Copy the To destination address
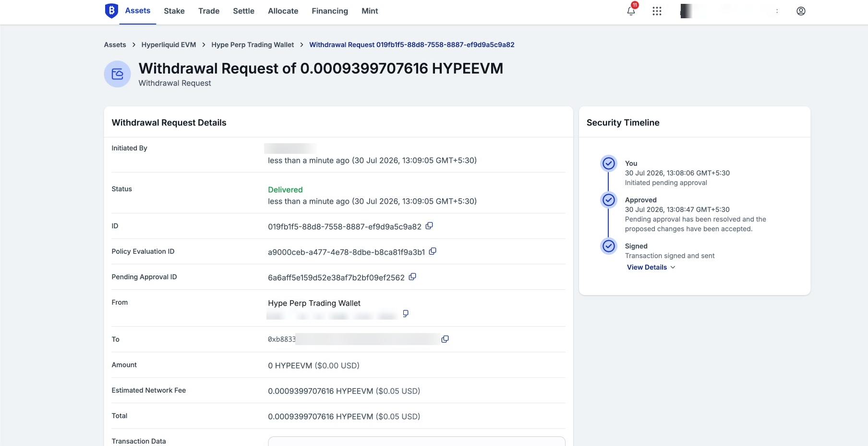 click(x=445, y=339)
